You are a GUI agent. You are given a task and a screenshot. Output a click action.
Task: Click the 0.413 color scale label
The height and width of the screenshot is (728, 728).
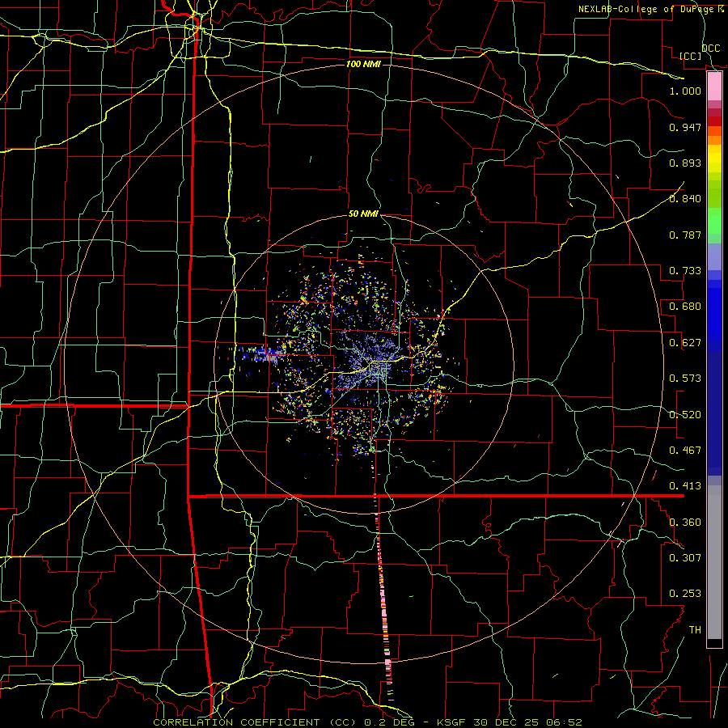pyautogui.click(x=685, y=486)
